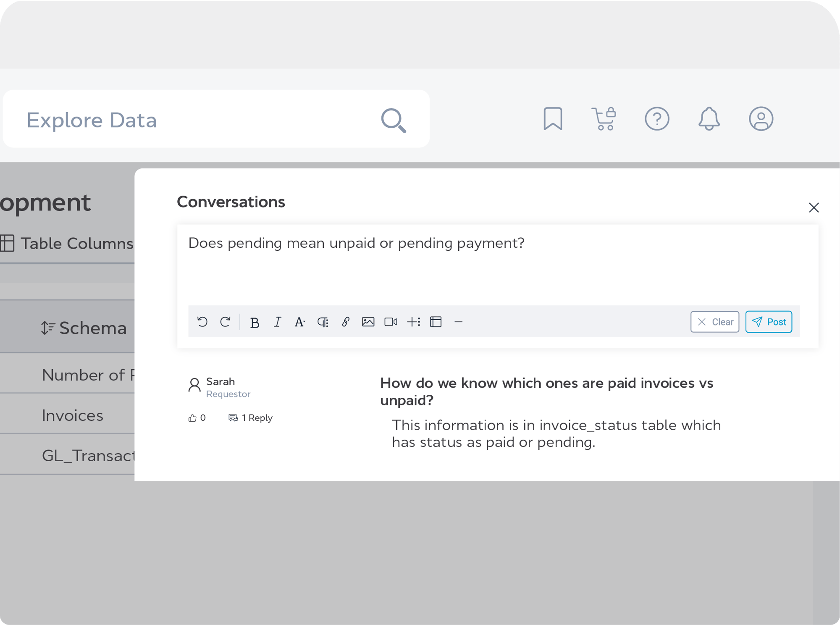Insert an image into the comment

coord(368,322)
